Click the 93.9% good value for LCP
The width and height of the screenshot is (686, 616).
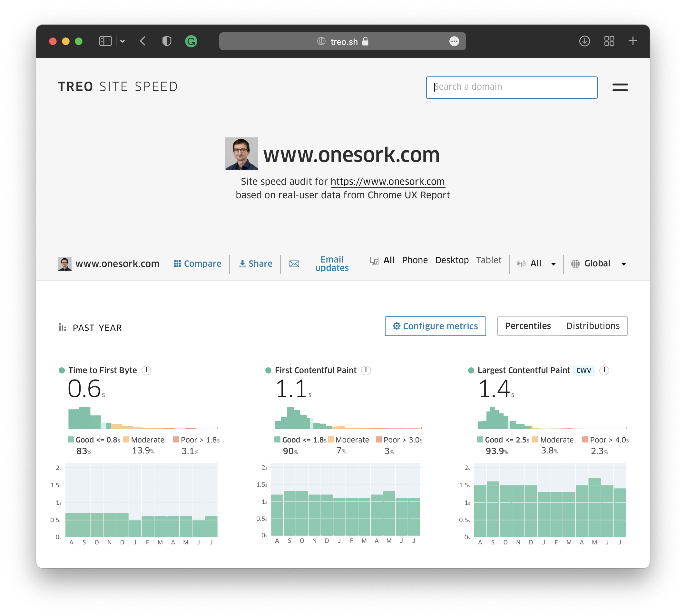coord(496,451)
